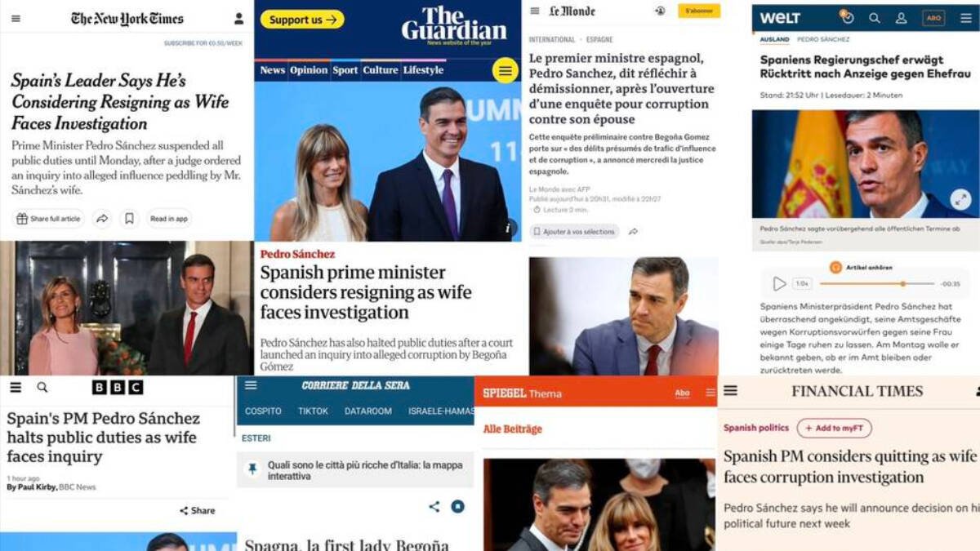Click the New York Times account profile icon

point(238,18)
